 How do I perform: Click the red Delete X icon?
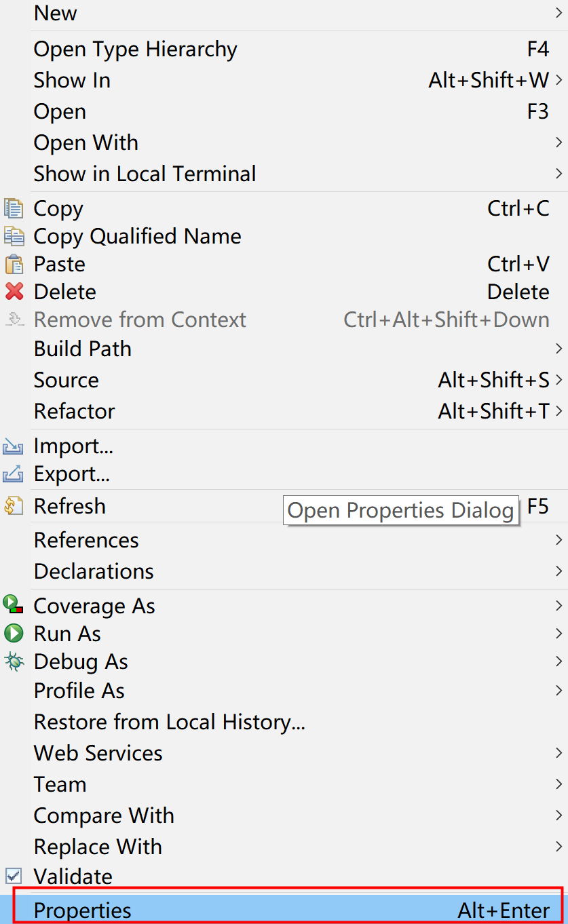point(14,292)
